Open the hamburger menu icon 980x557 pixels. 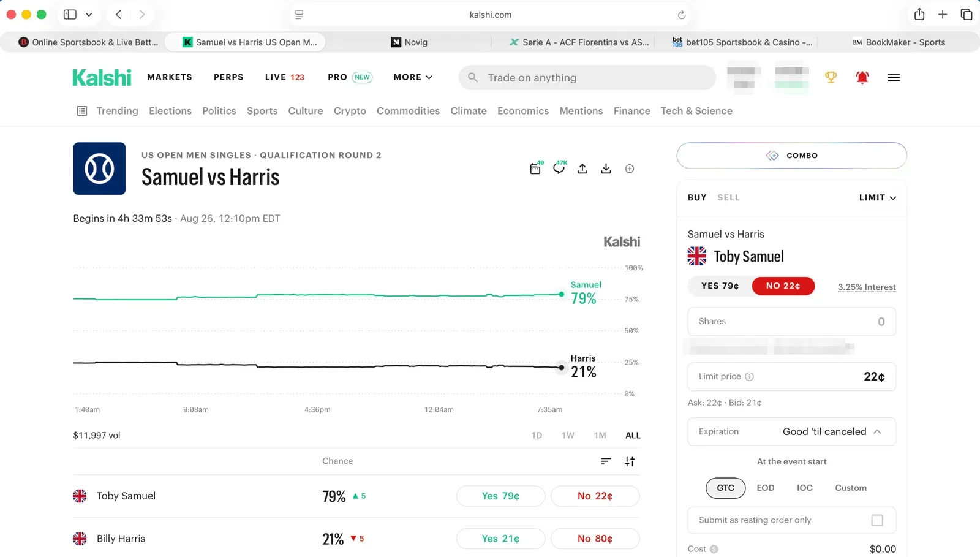[x=894, y=77]
